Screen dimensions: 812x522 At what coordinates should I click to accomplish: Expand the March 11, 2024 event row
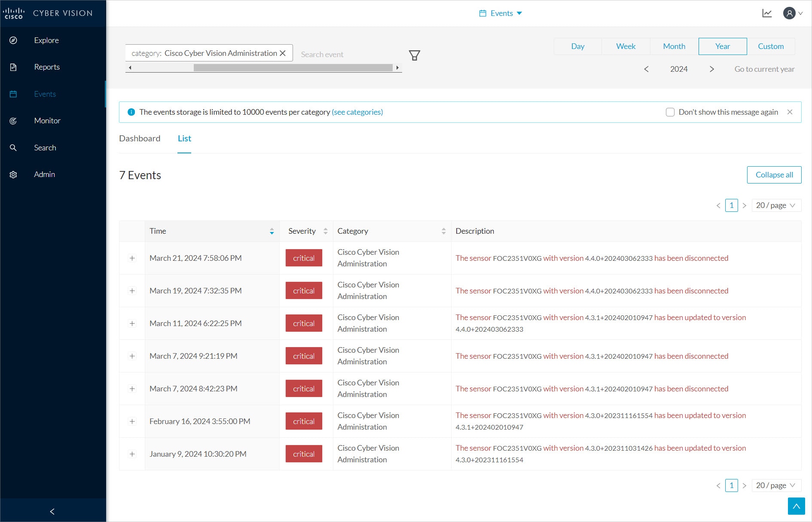click(132, 324)
